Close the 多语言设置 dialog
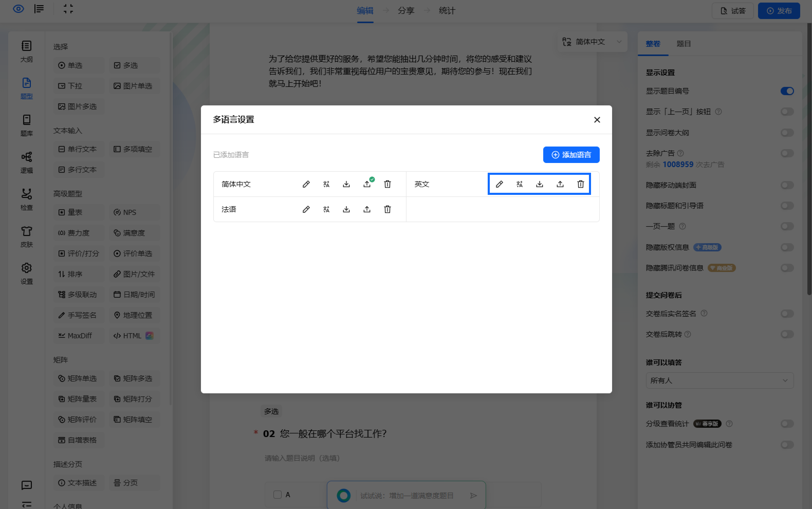The width and height of the screenshot is (812, 509). click(597, 120)
